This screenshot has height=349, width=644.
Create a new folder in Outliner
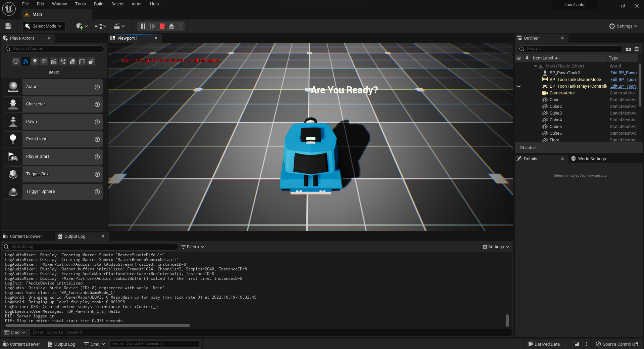click(628, 49)
